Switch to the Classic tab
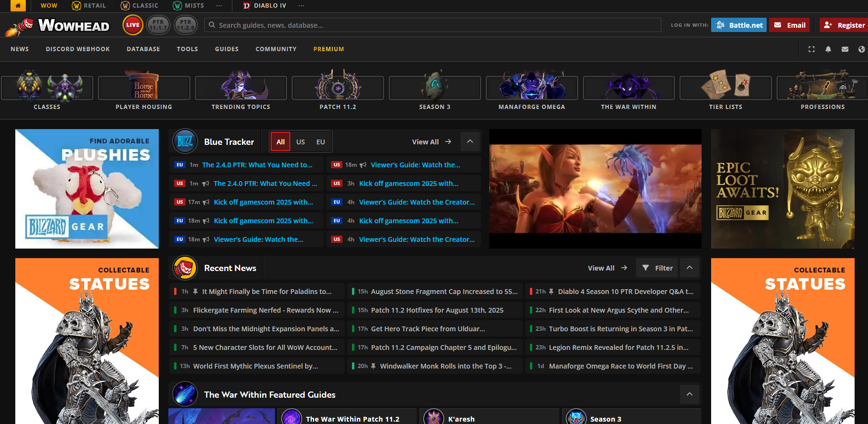 139,6
